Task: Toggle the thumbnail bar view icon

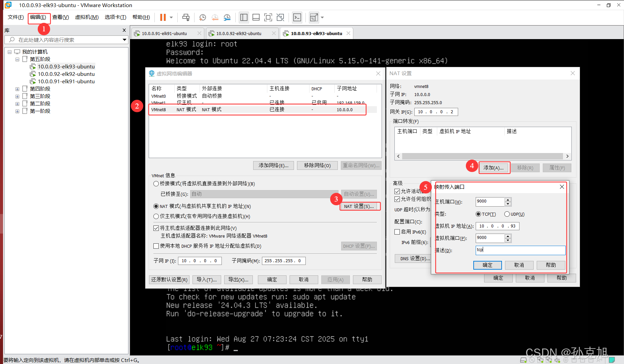Action: pyautogui.click(x=256, y=17)
